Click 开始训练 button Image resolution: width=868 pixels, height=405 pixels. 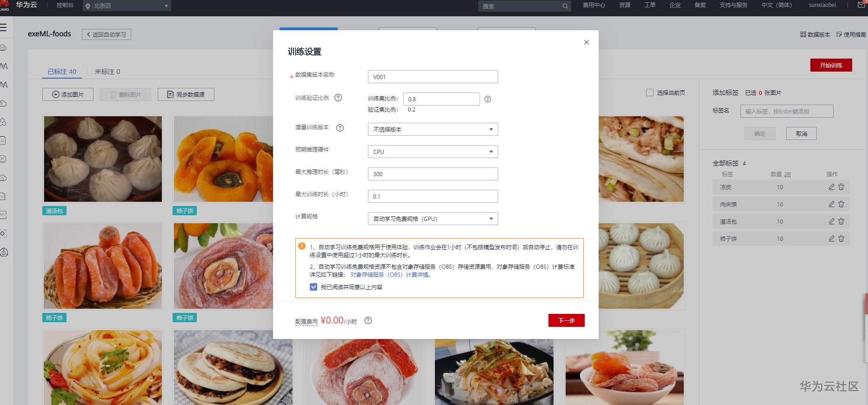coord(831,65)
